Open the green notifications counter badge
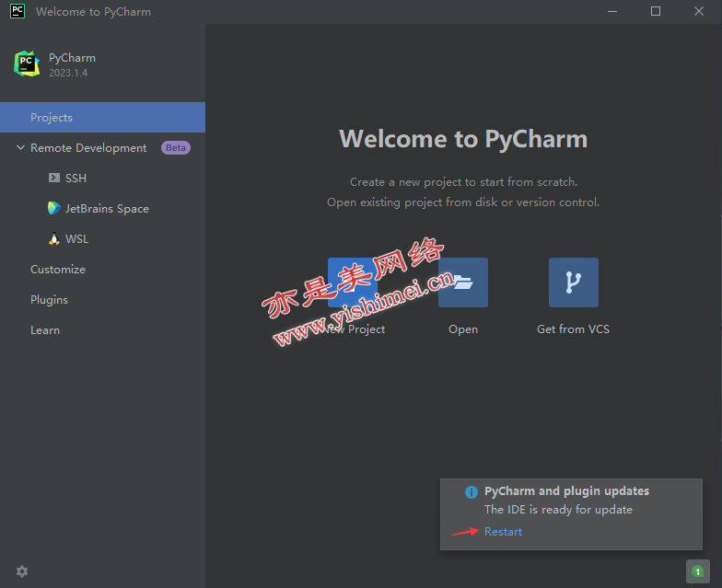The image size is (722, 588). [698, 571]
